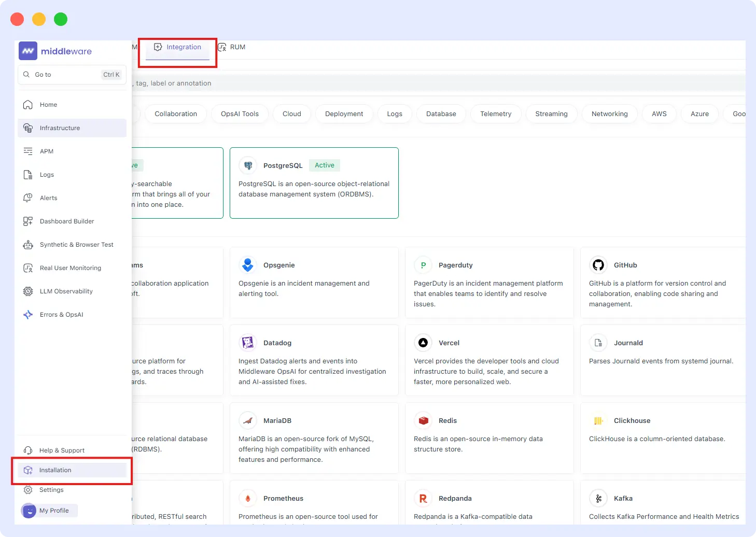Click the Dashboard Builder icon

click(28, 221)
